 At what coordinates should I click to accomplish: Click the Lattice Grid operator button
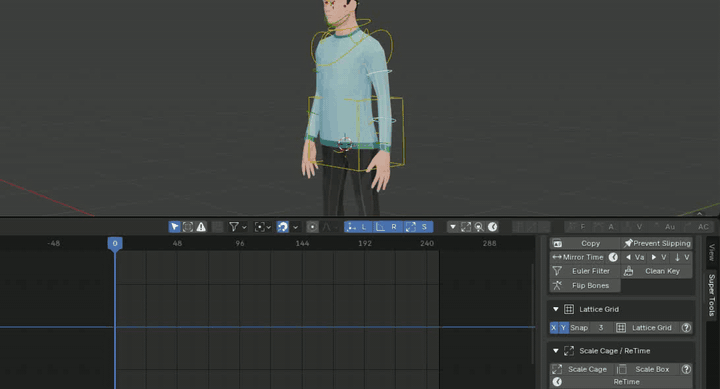tap(647, 327)
